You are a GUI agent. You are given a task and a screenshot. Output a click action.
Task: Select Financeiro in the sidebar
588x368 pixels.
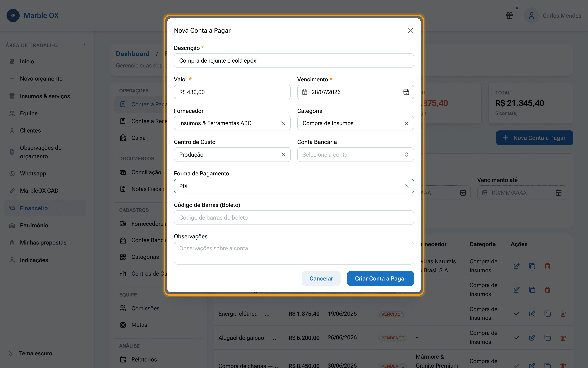45,208
